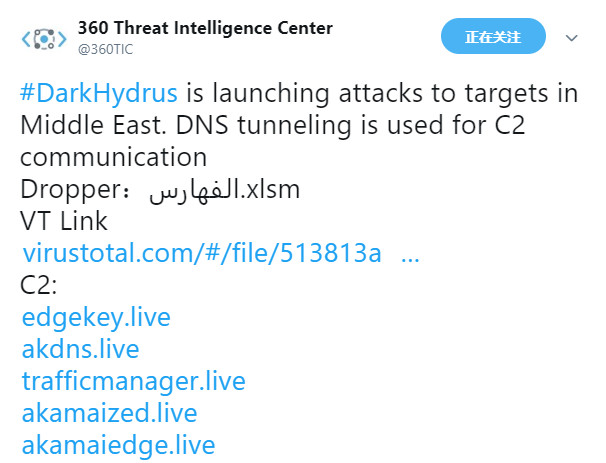Click the "DNS tunneling" sentence line
Screen dimensions: 606x463
tap(272, 125)
